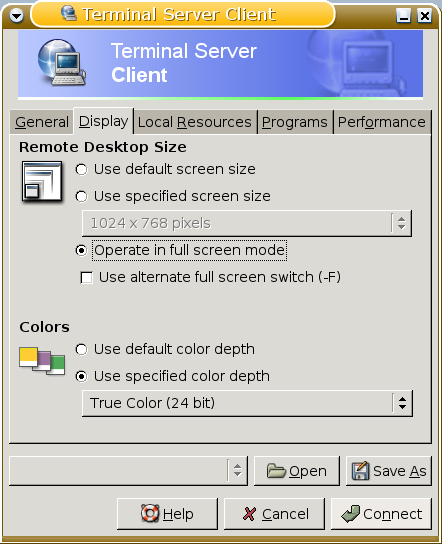442x544 pixels.
Task: Click the Cancel button
Action: tap(274, 514)
